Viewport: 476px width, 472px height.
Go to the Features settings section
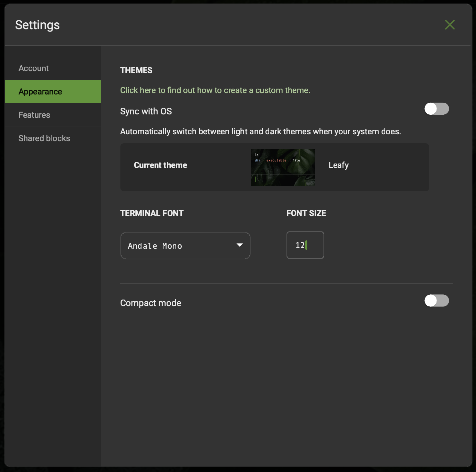[x=53, y=115]
